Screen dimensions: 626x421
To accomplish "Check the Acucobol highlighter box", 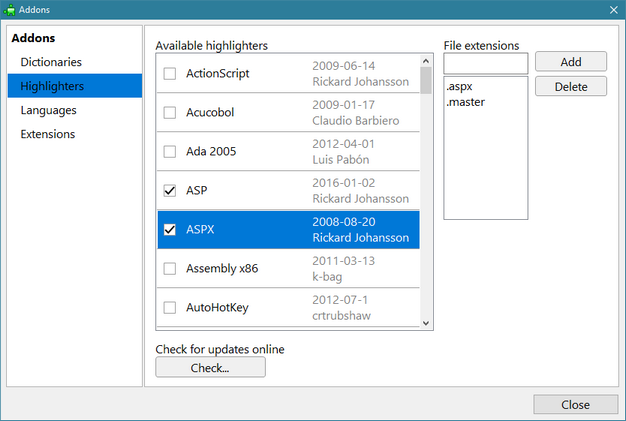I will (170, 113).
